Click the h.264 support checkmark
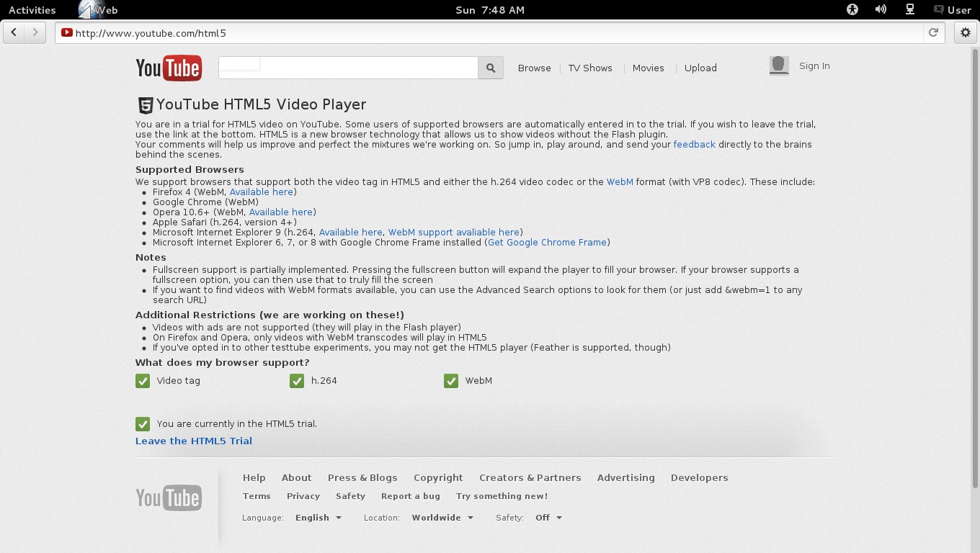This screenshot has height=553, width=980. 297,381
